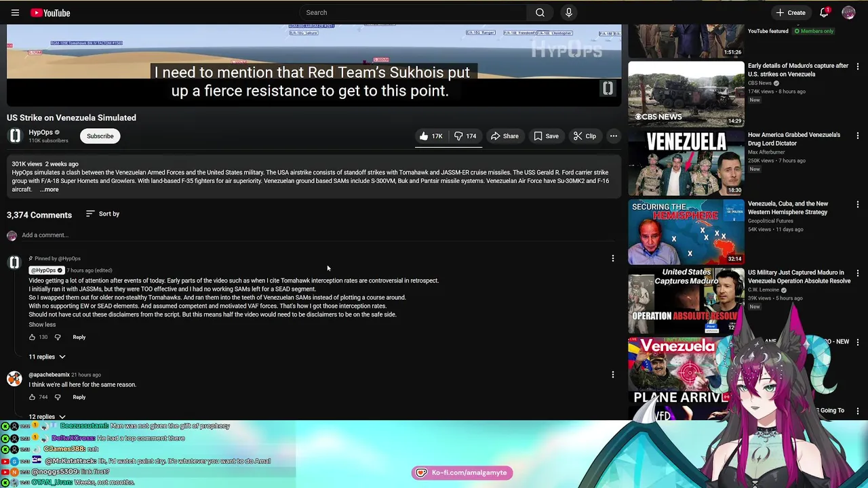This screenshot has width=868, height=488.
Task: Start voice search with the microphone
Action: coord(568,12)
